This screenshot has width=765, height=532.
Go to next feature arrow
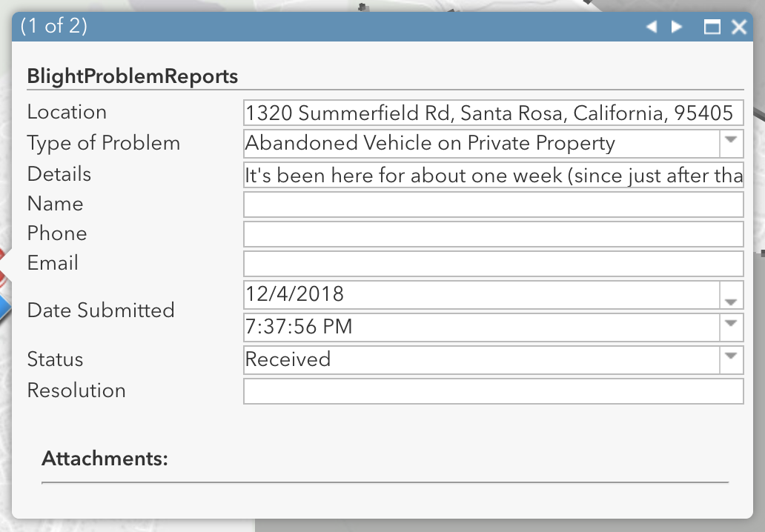[x=676, y=27]
